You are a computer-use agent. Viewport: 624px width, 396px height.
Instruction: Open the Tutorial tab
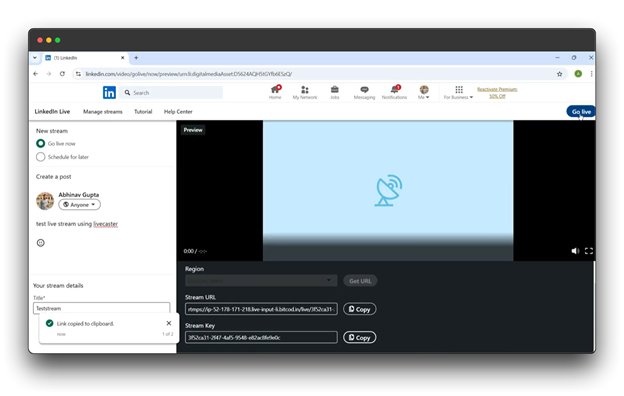[x=143, y=112]
